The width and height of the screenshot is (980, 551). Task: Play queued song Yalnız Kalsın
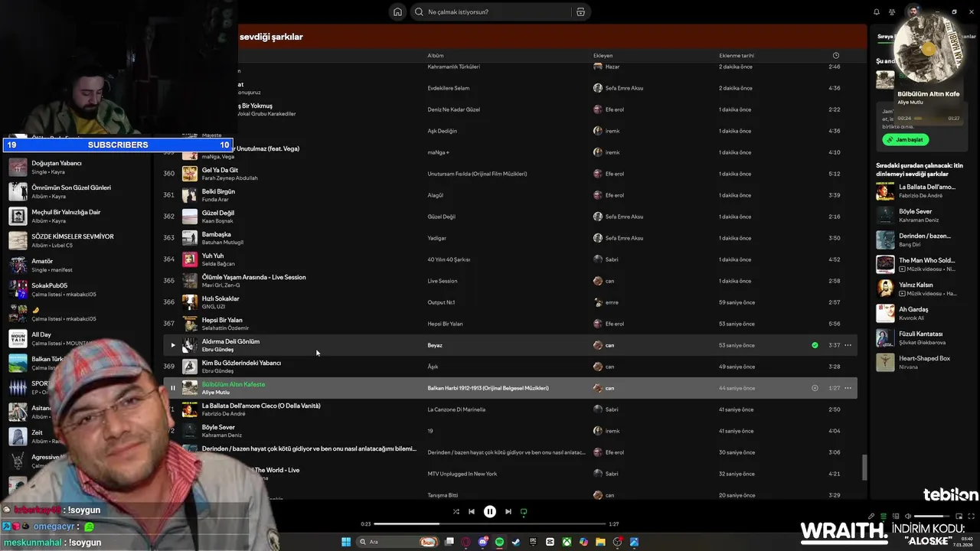(920, 289)
